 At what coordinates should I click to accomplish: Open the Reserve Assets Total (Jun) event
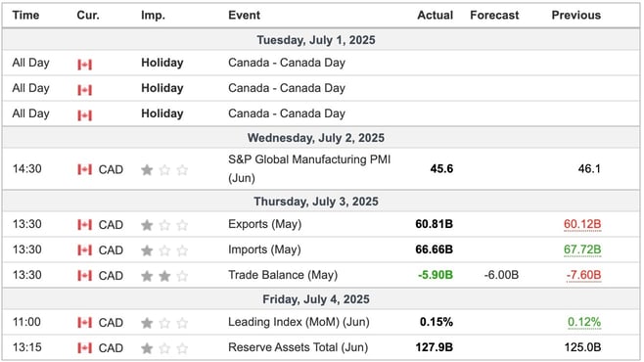click(299, 347)
